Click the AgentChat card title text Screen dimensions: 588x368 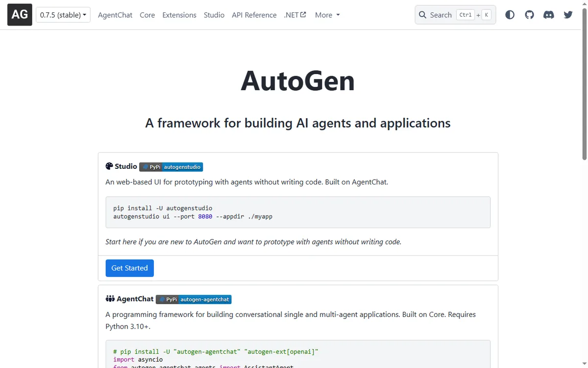(x=135, y=299)
